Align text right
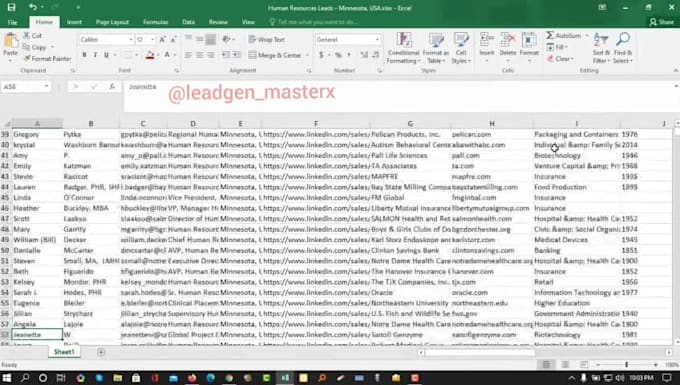This screenshot has width=680, height=385. click(210, 55)
